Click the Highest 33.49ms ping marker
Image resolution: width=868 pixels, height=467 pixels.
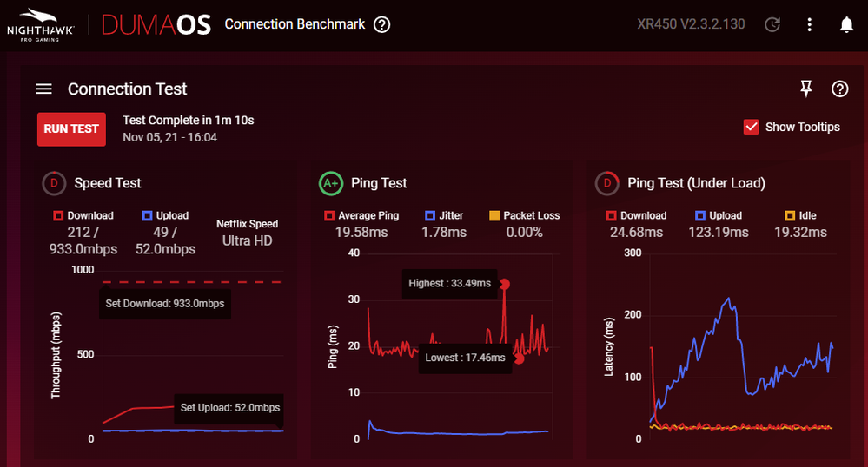tap(504, 284)
